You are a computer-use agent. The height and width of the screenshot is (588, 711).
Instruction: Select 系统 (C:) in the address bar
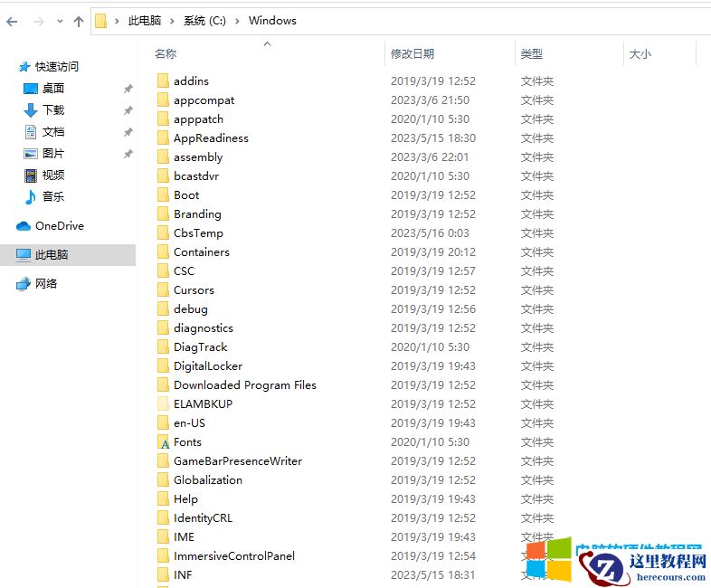[x=204, y=21]
